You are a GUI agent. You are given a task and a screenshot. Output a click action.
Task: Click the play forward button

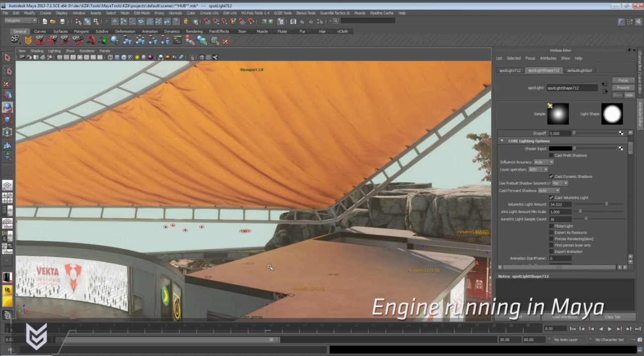(610, 329)
